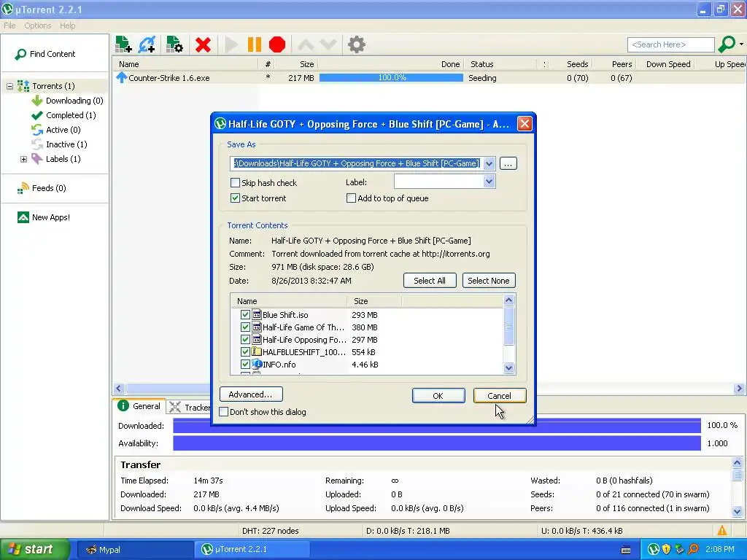Open the File menu

[9, 26]
